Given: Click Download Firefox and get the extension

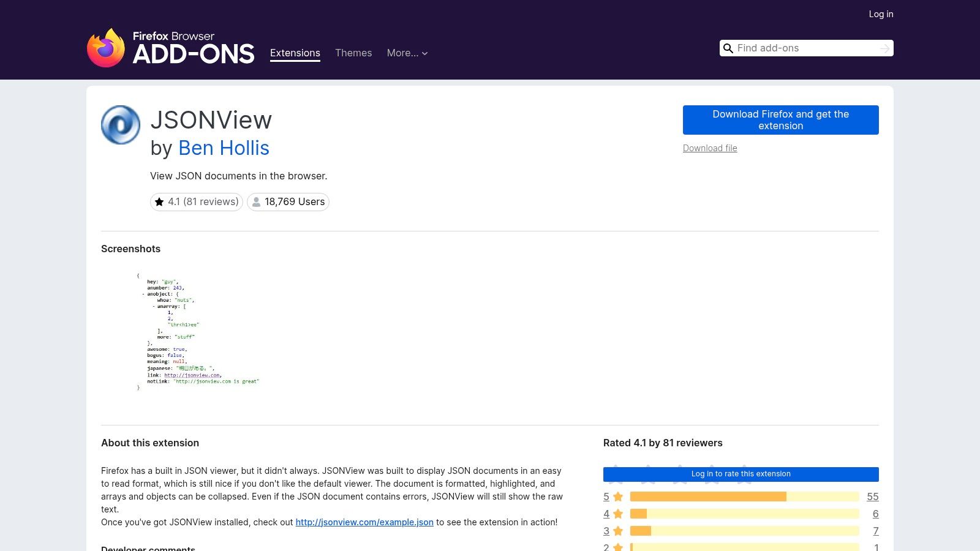Looking at the screenshot, I should pyautogui.click(x=780, y=120).
